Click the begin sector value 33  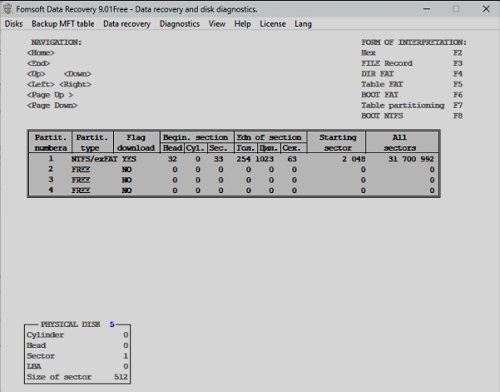pyautogui.click(x=218, y=159)
